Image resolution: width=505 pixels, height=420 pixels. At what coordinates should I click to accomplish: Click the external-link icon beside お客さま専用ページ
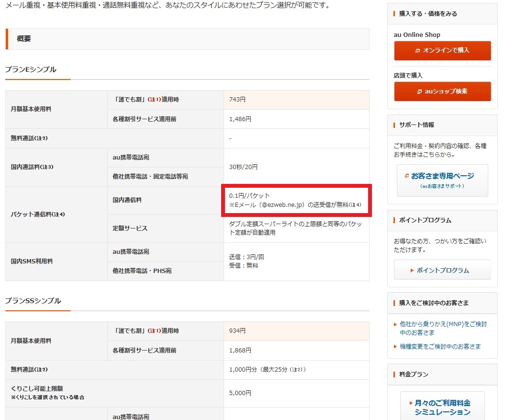(x=407, y=176)
